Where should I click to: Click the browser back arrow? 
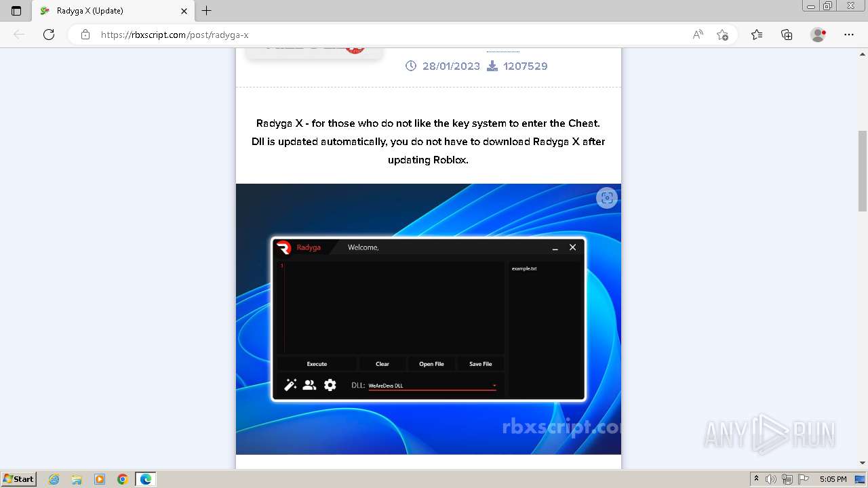[x=19, y=35]
